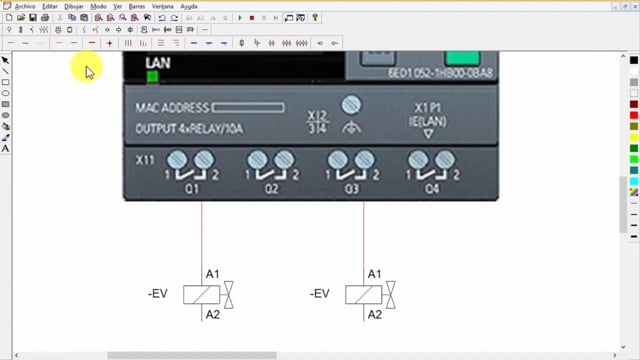Open the Modo menu
This screenshot has height=360, width=640.
[98, 7]
